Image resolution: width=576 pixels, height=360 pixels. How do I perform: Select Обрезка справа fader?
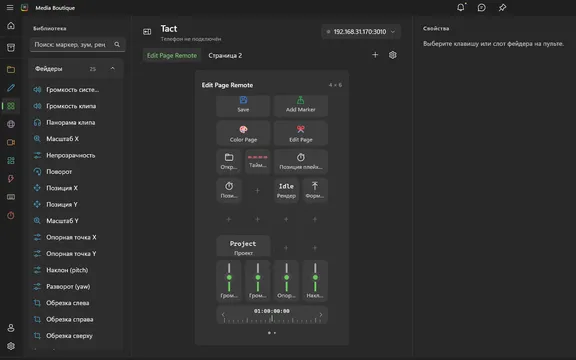(x=75, y=319)
